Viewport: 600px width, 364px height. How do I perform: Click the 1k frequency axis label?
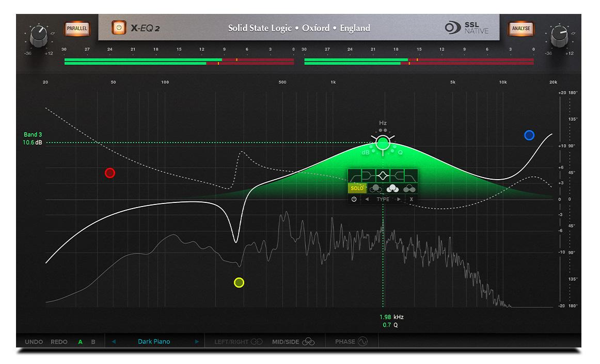coord(333,82)
